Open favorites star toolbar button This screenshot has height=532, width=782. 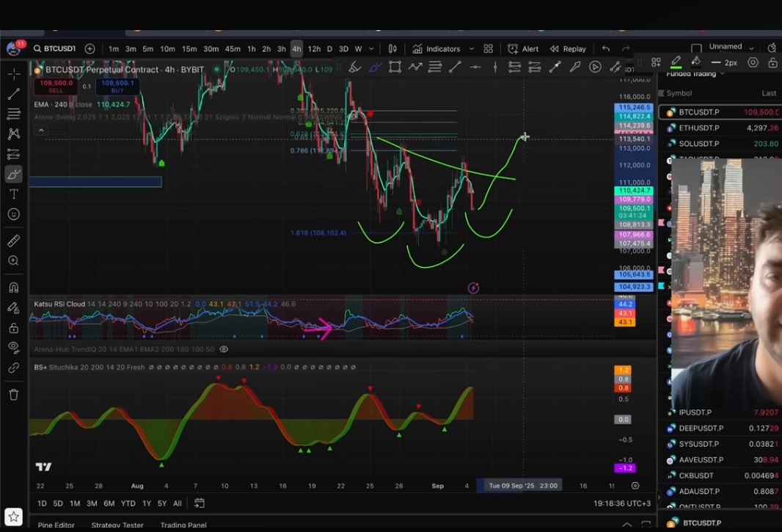pos(13,517)
